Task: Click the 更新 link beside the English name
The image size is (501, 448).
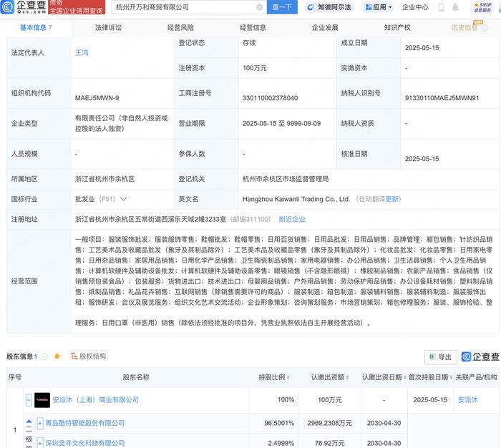Action: point(392,199)
